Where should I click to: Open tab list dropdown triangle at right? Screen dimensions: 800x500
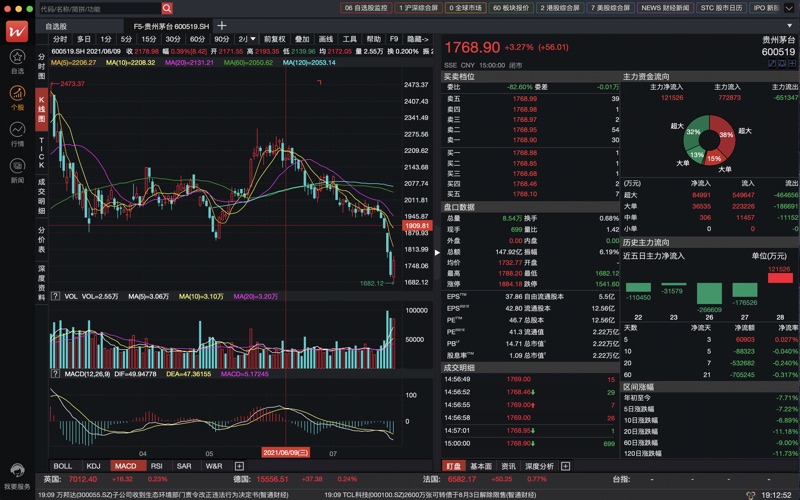click(x=790, y=26)
